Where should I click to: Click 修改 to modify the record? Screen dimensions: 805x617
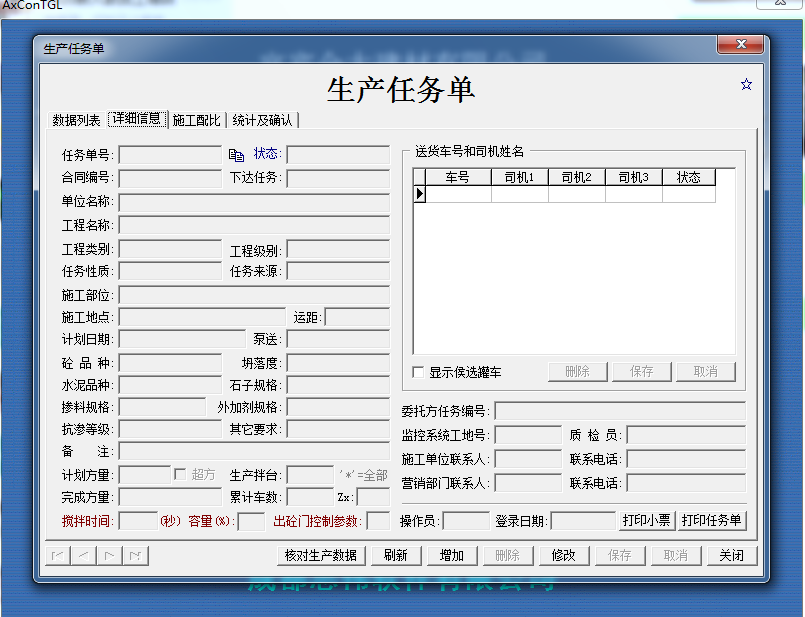tap(563, 554)
